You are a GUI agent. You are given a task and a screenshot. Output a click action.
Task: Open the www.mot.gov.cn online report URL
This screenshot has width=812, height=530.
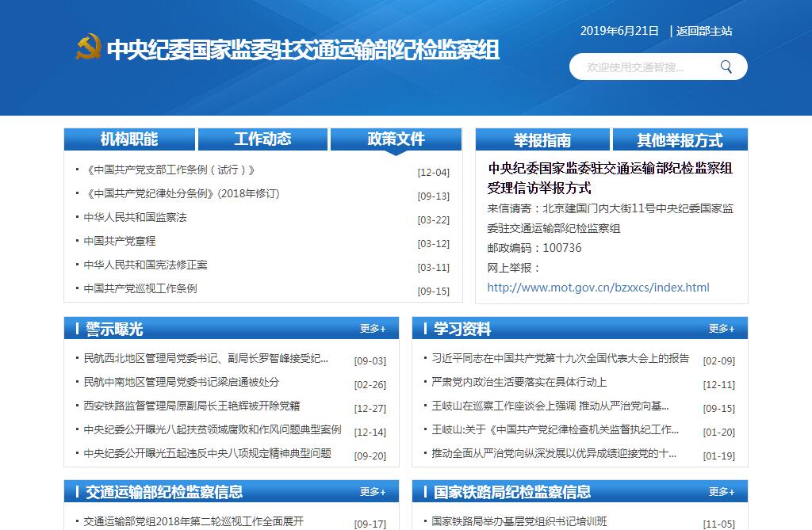[598, 288]
